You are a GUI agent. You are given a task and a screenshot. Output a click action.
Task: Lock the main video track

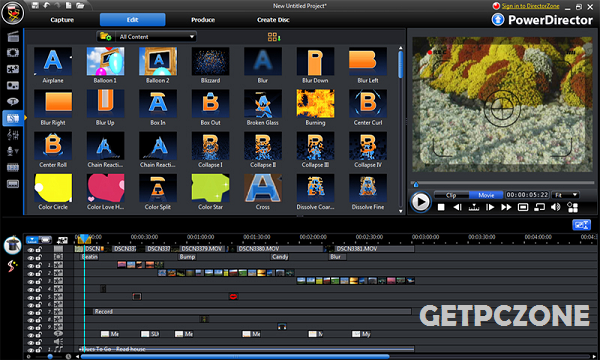(39, 249)
